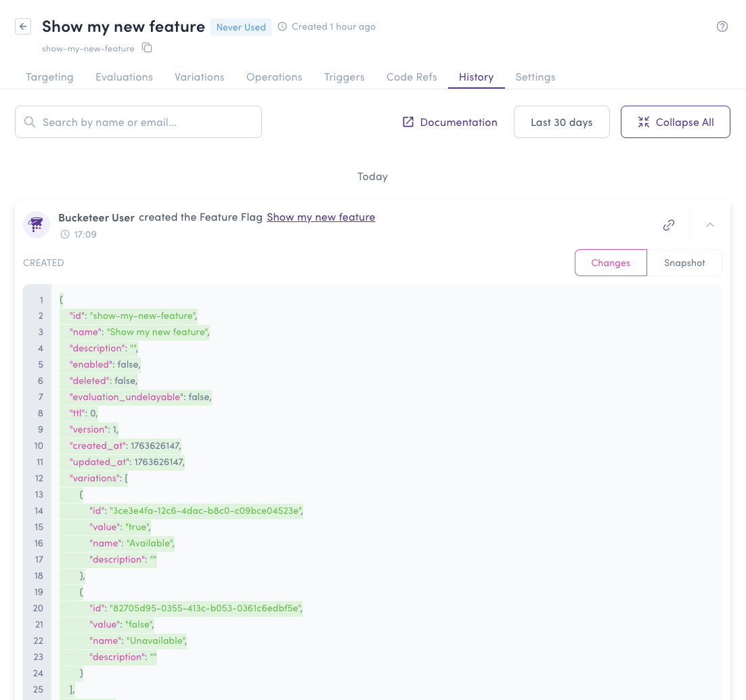Switch to Snapshot view
746x700 pixels.
(684, 263)
